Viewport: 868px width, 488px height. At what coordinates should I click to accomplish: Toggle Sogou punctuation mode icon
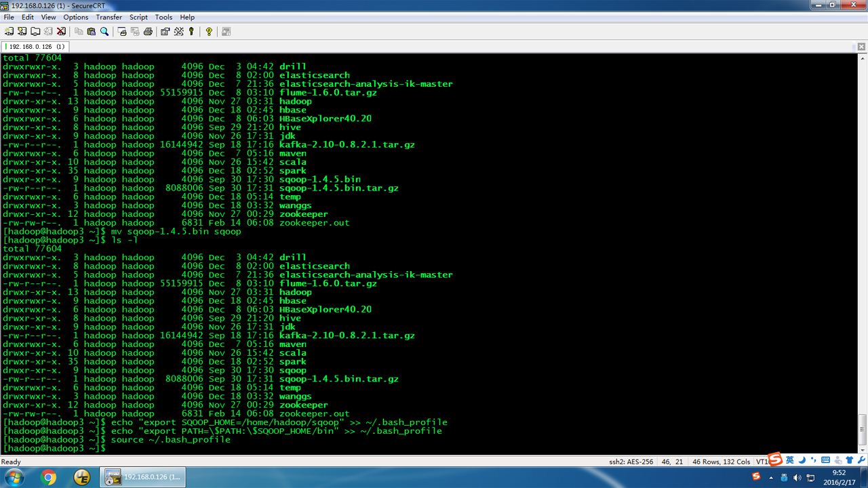pos(812,461)
